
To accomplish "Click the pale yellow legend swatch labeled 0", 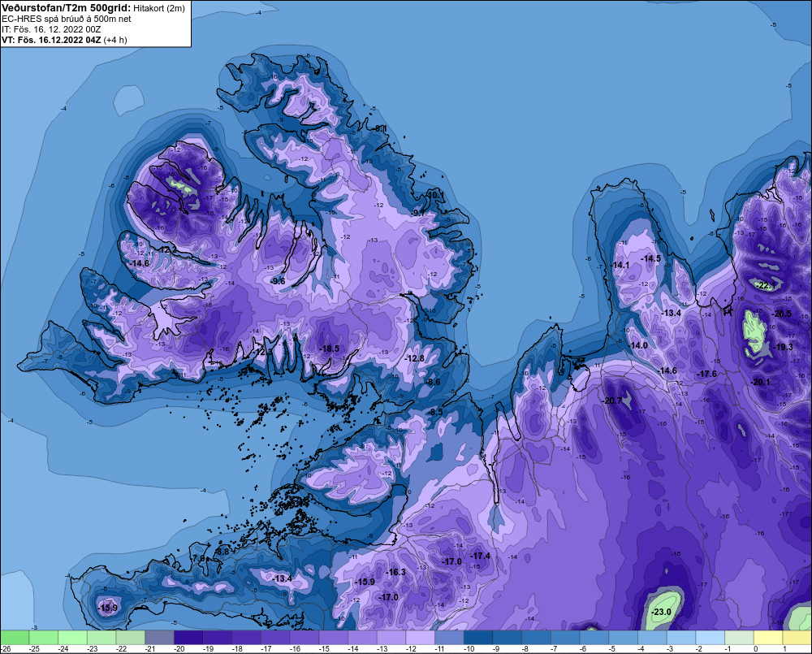I will coord(768,637).
